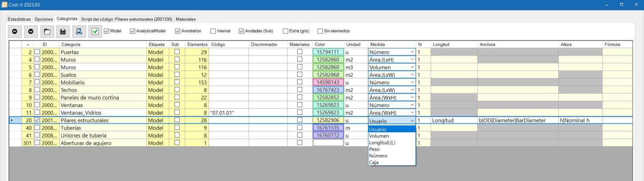
Task: Click the Medida column header
Action: coord(392,44)
